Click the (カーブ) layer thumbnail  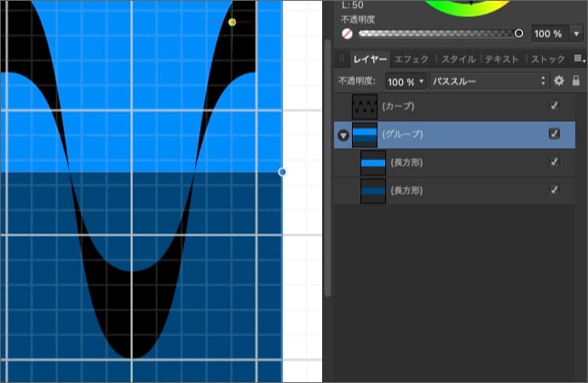366,106
